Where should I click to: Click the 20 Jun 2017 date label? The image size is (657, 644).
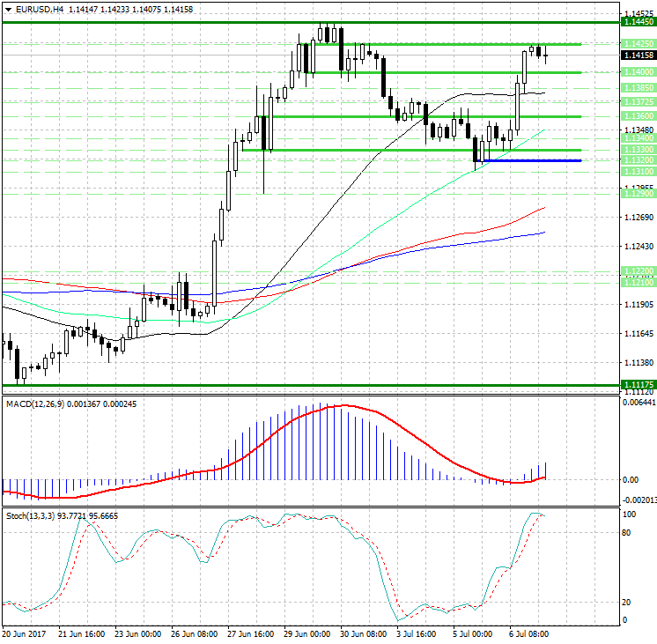point(25,633)
